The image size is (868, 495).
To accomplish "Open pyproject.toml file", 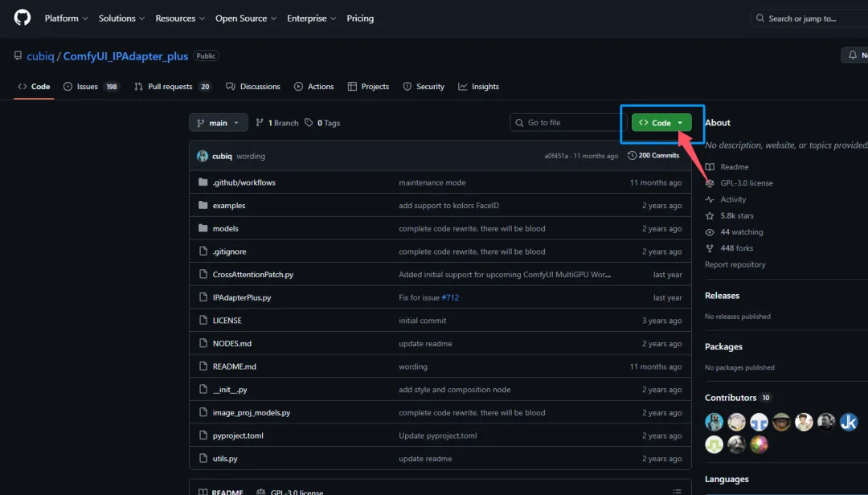I will pyautogui.click(x=238, y=436).
